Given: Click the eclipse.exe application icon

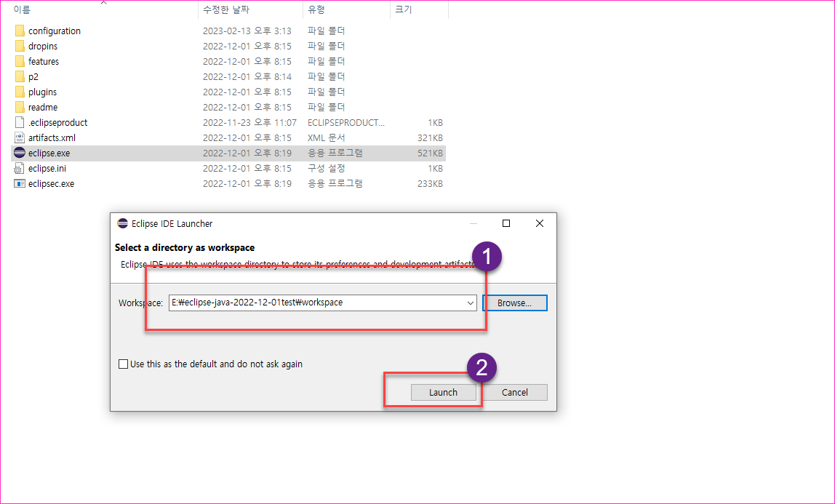Looking at the screenshot, I should [x=20, y=153].
